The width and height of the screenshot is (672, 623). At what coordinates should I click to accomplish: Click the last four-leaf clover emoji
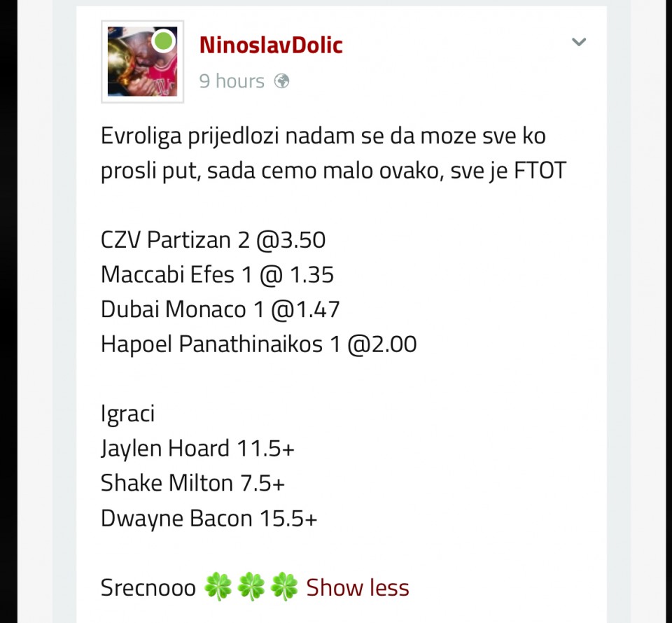283,587
